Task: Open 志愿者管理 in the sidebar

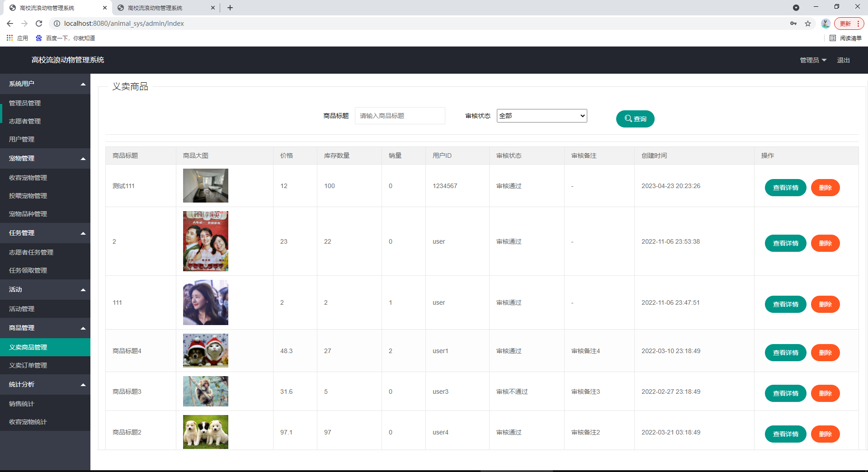Action: [x=45, y=121]
